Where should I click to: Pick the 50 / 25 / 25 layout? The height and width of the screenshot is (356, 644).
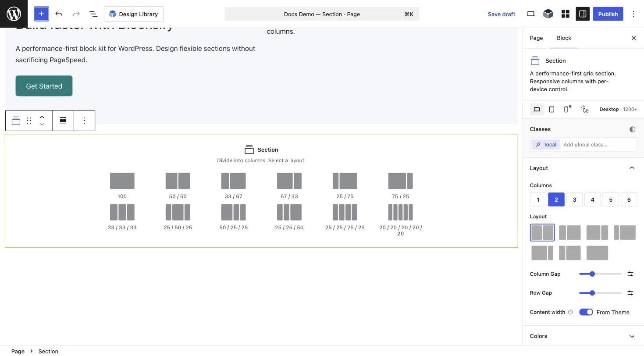pyautogui.click(x=233, y=217)
